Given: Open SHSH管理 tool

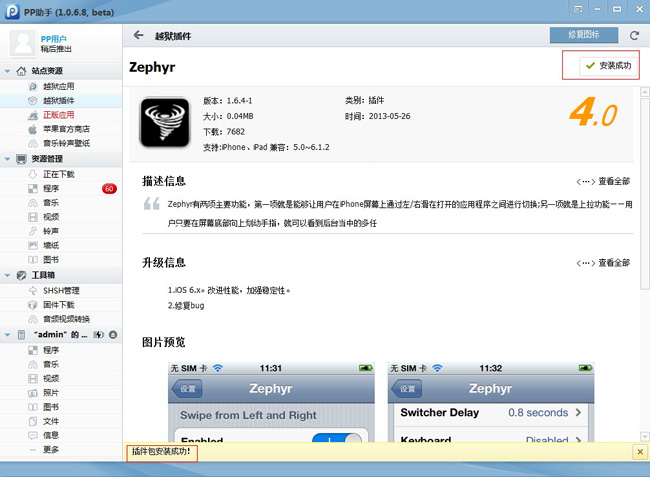Looking at the screenshot, I should tap(60, 291).
